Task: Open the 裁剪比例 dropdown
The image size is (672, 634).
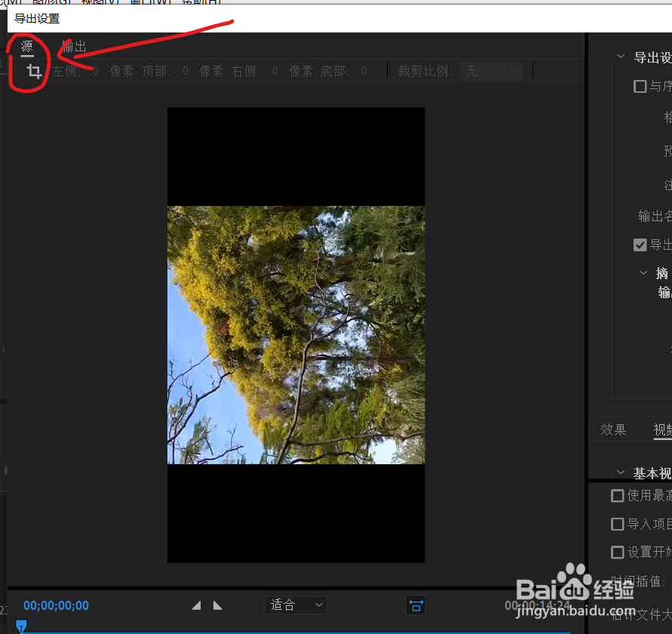Action: [491, 71]
